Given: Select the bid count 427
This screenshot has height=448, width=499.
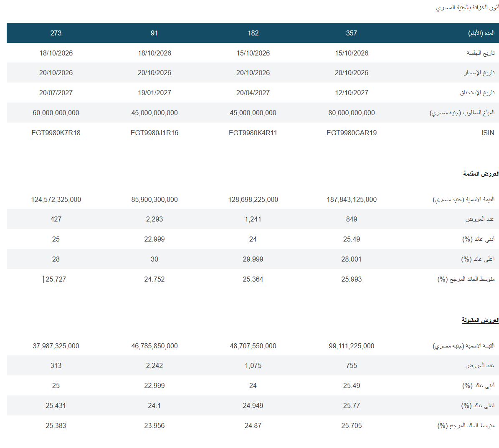Looking at the screenshot, I should tap(56, 219).
